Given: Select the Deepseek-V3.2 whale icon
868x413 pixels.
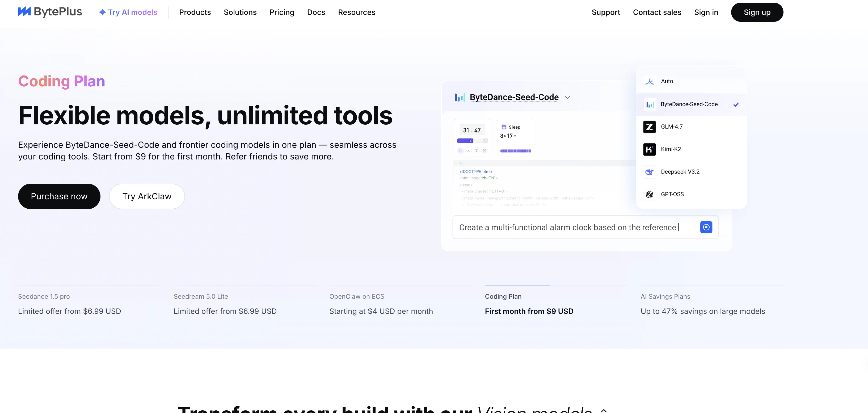Looking at the screenshot, I should [x=649, y=172].
